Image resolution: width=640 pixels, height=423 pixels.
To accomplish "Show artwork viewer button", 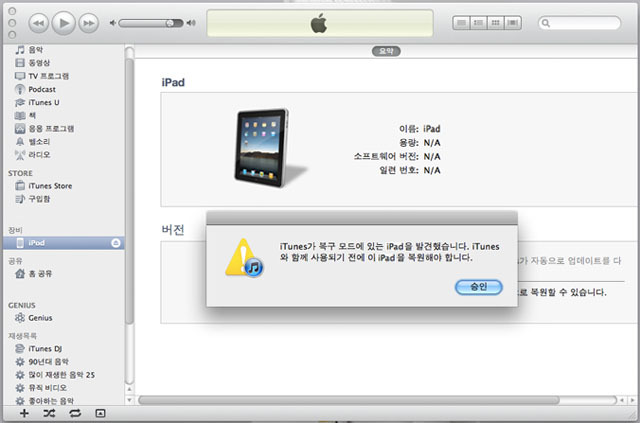I will pos(100,413).
